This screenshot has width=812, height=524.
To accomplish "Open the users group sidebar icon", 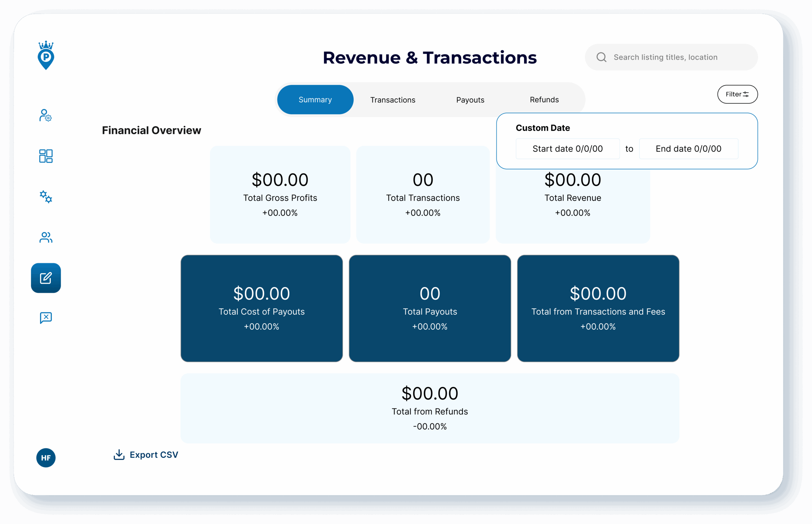I will (46, 237).
